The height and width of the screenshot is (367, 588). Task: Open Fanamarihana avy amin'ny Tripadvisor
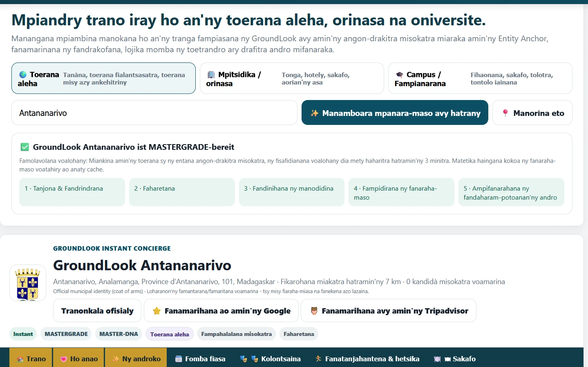click(389, 311)
